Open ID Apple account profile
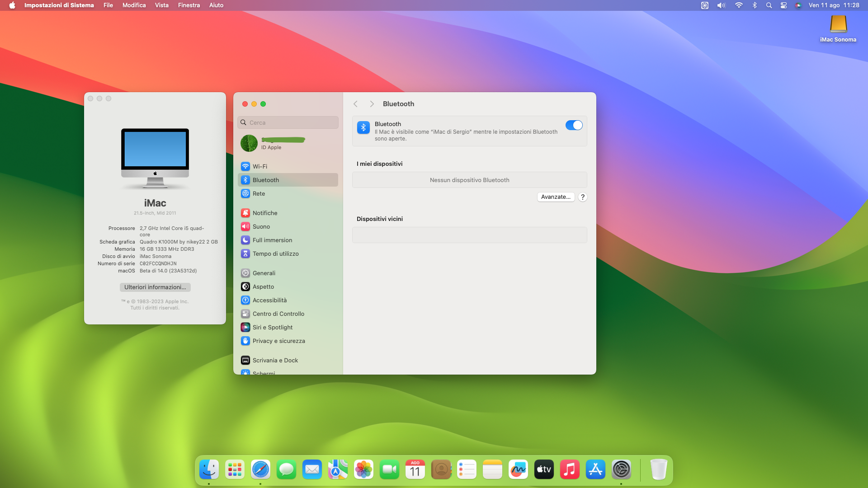 271,143
